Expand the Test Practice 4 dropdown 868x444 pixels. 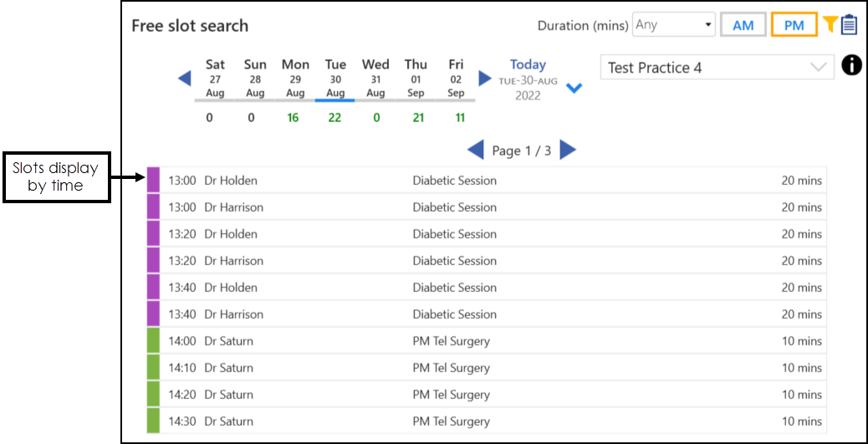[x=717, y=68]
